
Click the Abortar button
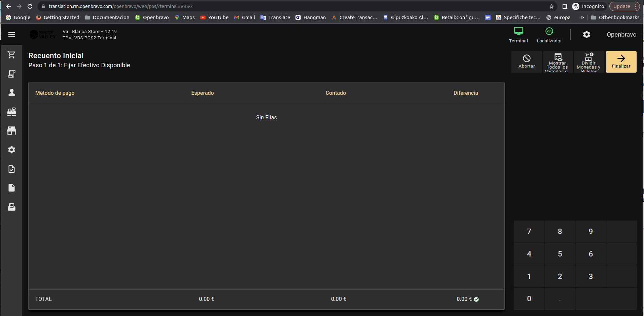(527, 62)
